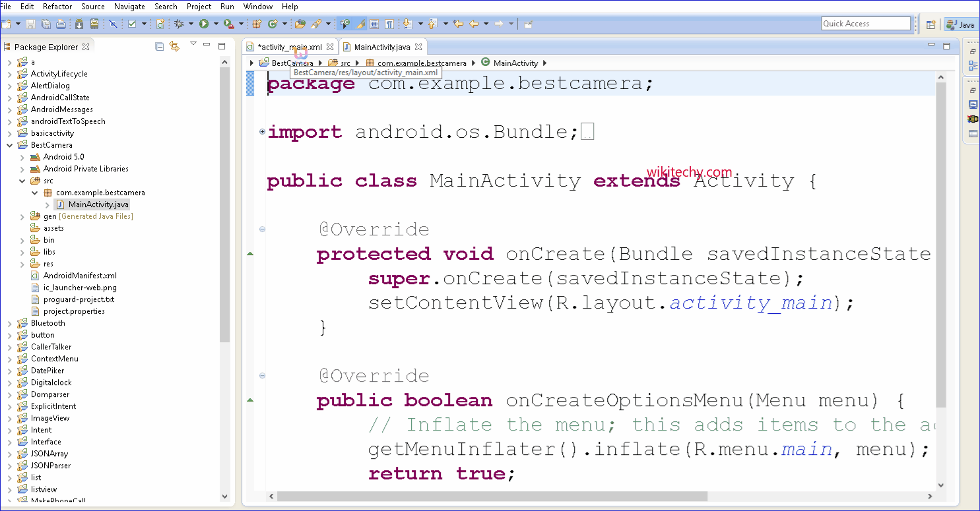The image size is (980, 511).
Task: Click the green Run button in toolbar
Action: click(x=204, y=24)
